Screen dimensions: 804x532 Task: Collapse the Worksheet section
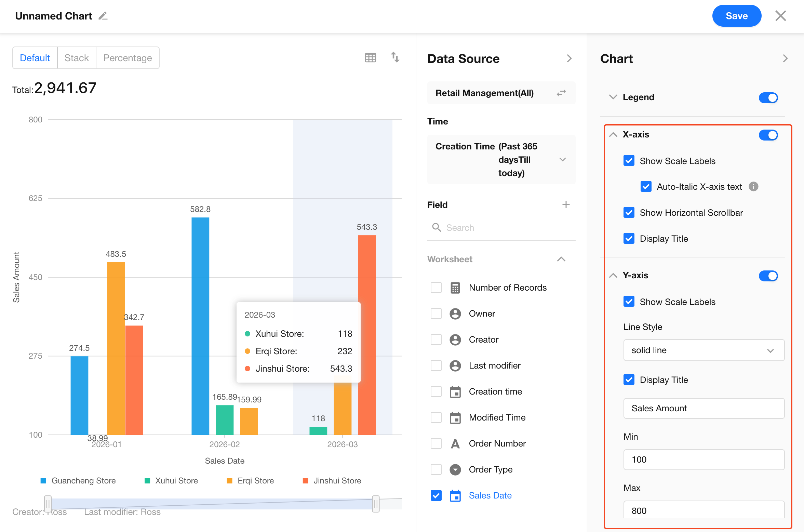561,259
